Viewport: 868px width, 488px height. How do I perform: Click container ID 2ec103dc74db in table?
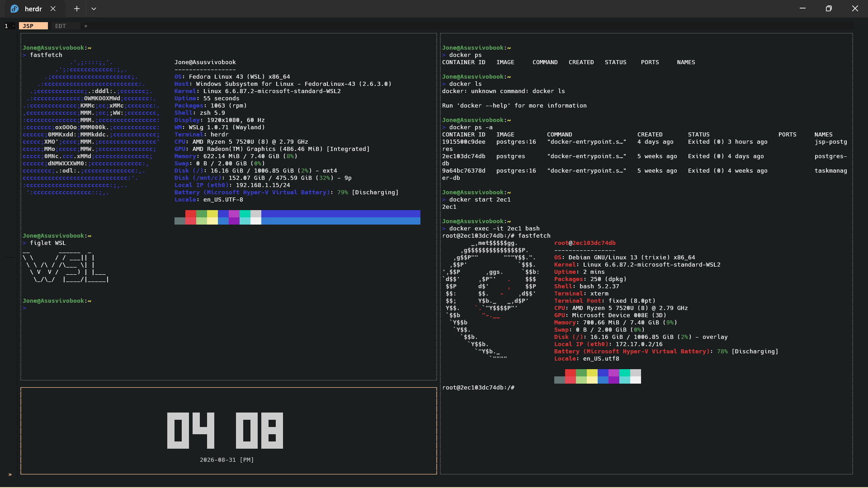pos(464,156)
